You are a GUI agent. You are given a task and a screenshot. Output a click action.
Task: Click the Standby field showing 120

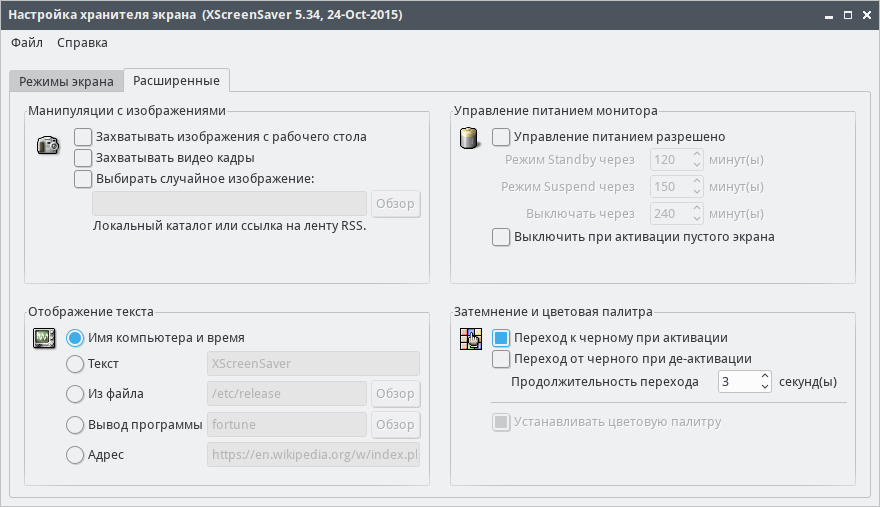pos(670,160)
